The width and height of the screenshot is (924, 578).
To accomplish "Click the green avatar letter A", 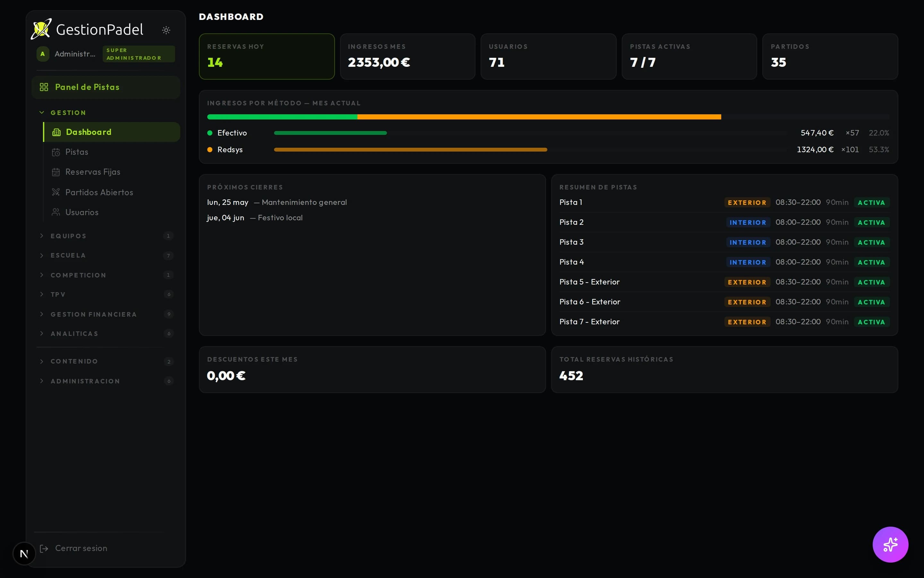I will coord(43,54).
